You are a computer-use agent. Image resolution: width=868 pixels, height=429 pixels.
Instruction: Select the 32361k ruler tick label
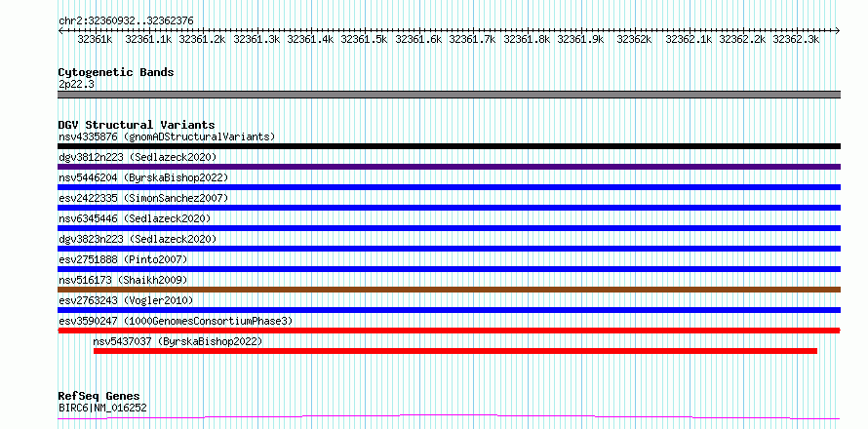pyautogui.click(x=96, y=40)
